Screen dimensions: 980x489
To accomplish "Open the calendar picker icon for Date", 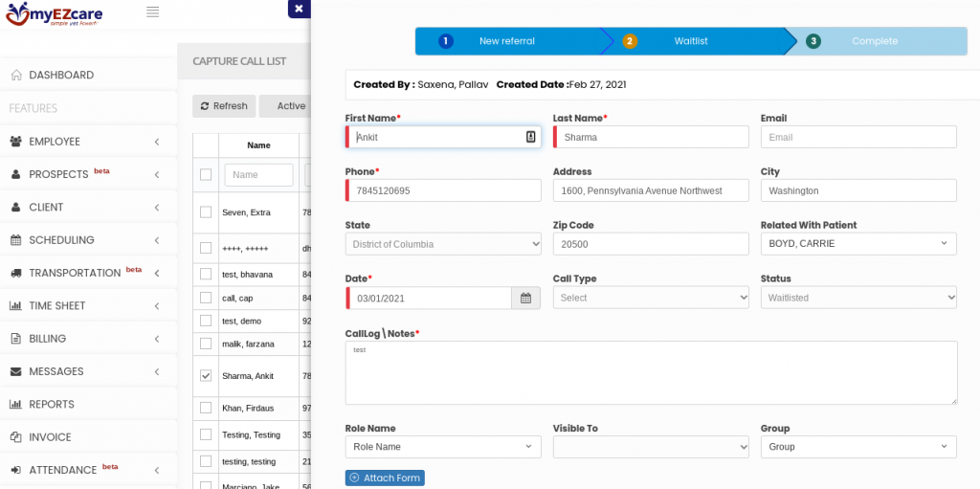I will [525, 298].
